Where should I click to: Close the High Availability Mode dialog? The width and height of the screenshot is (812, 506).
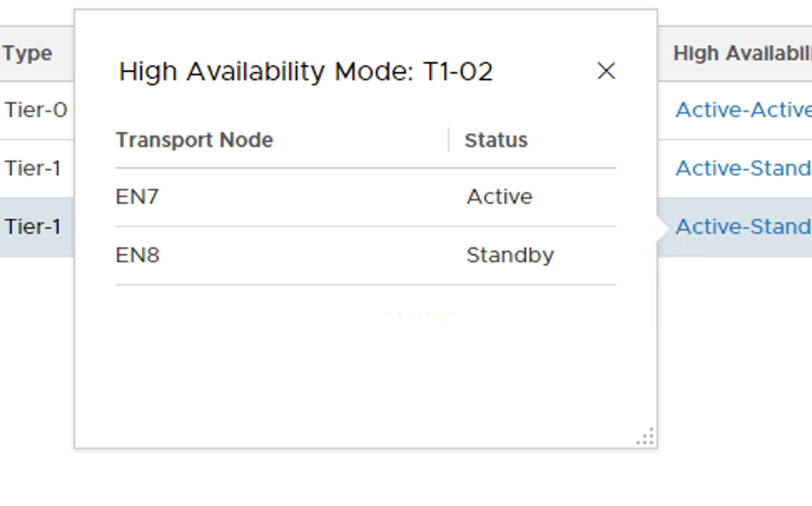tap(606, 71)
